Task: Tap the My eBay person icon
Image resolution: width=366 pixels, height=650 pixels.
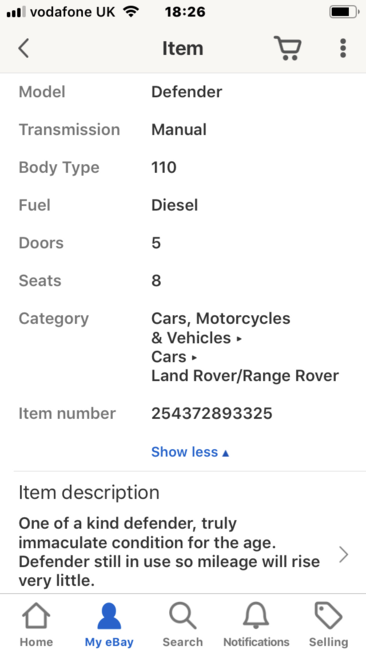Action: pos(109,616)
